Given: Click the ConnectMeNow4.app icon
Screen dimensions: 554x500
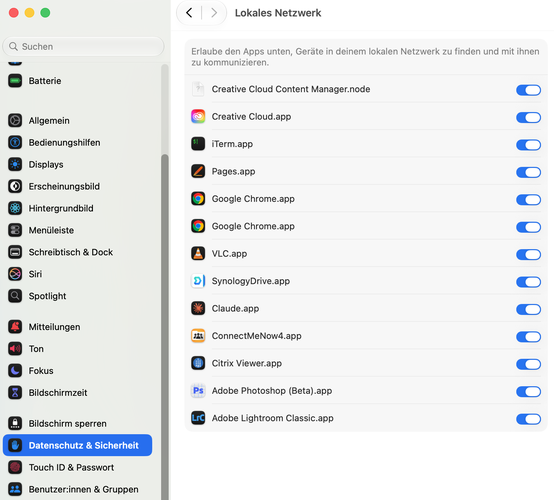Looking at the screenshot, I should coord(198,336).
